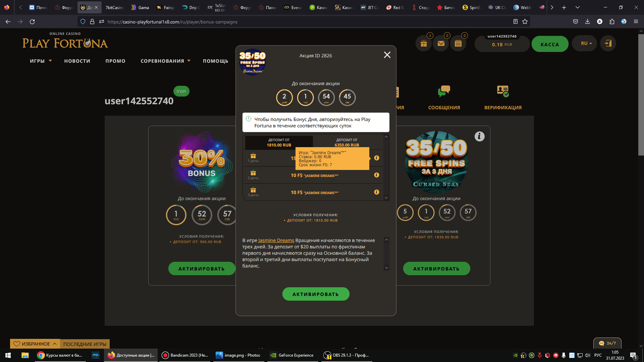Click info icon for day 3 free spins
The width and height of the screenshot is (644, 362).
[x=377, y=192]
